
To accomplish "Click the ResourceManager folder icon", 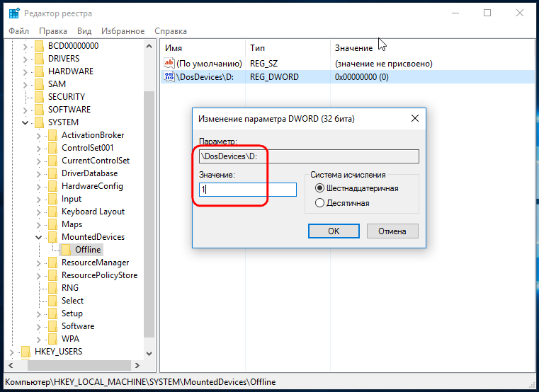I will [53, 263].
